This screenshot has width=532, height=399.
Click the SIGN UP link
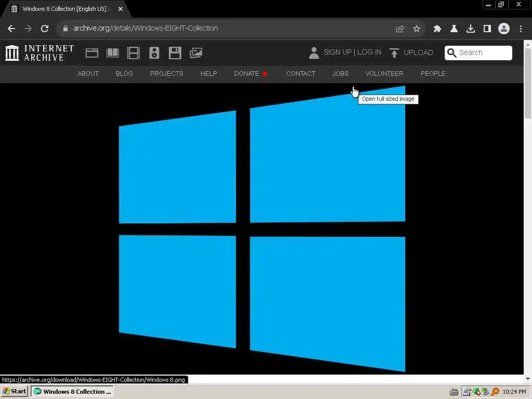tap(337, 52)
